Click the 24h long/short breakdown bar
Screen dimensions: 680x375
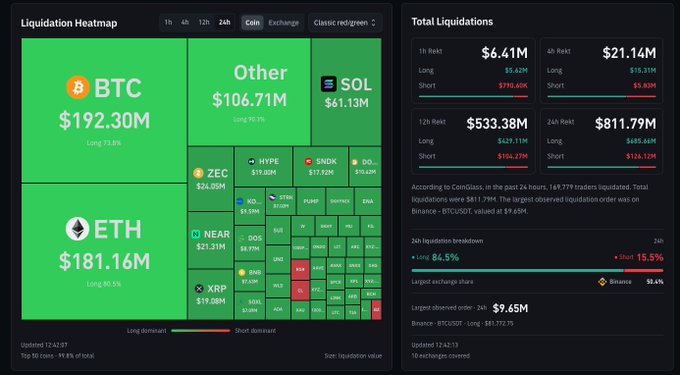click(x=537, y=271)
